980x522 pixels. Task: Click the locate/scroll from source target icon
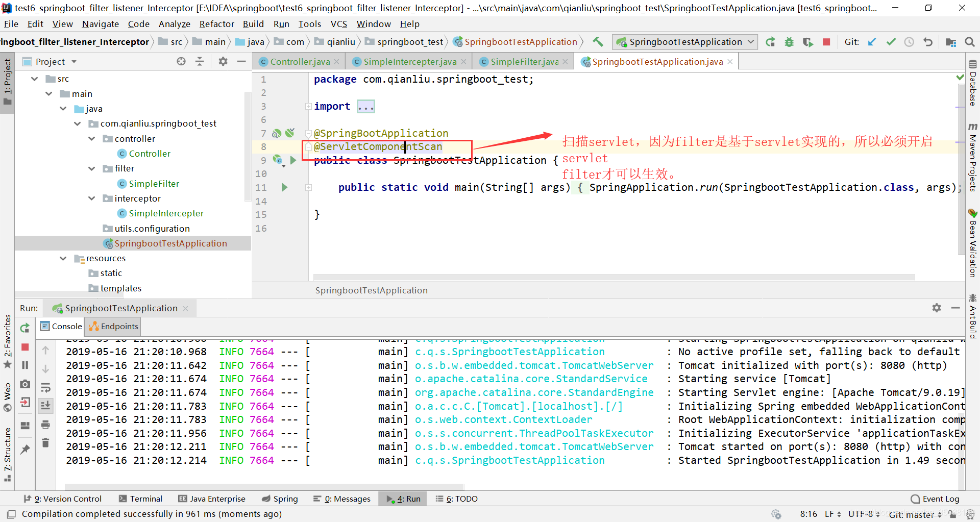[x=181, y=61]
